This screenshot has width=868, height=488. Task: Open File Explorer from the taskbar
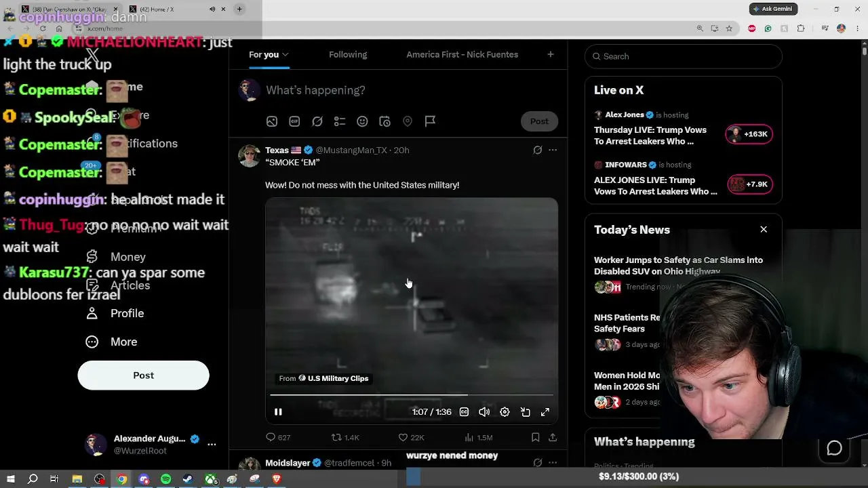pos(77,479)
